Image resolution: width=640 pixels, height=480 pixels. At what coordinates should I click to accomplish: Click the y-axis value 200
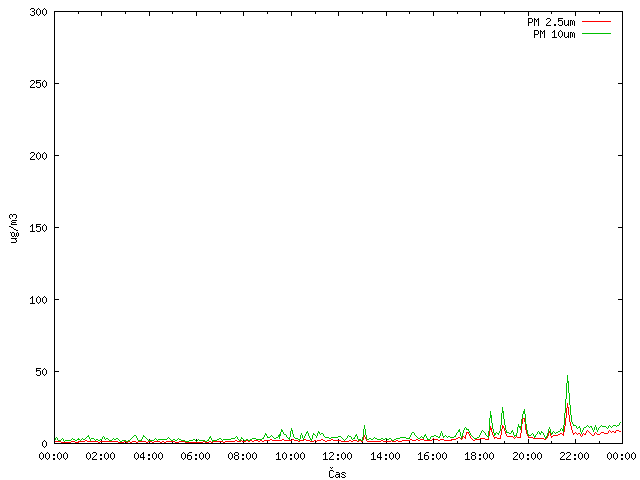click(x=38, y=156)
